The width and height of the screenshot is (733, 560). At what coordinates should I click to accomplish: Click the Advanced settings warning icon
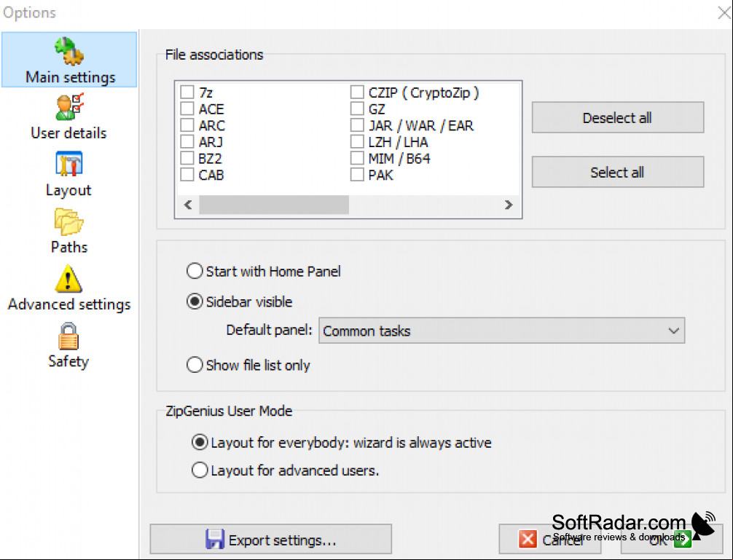tap(68, 278)
